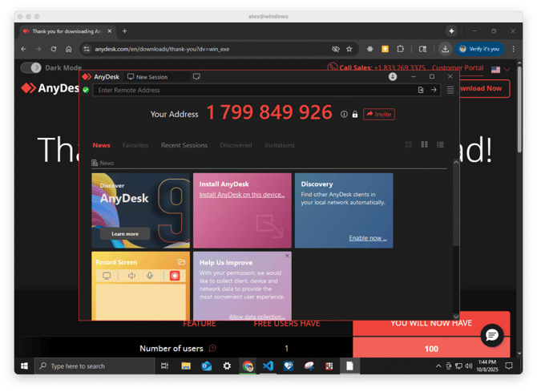Switch to list view
The width and height of the screenshot is (537, 392).
(440, 145)
